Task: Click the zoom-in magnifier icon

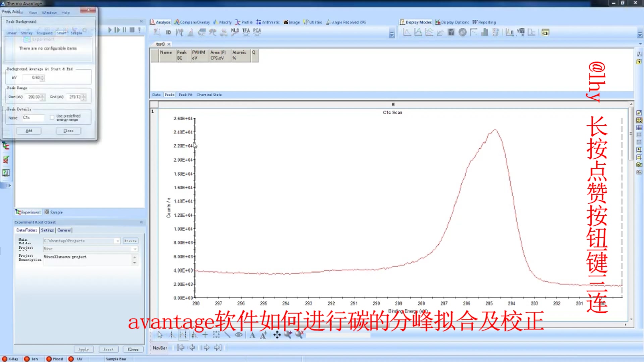Action: pos(288,335)
